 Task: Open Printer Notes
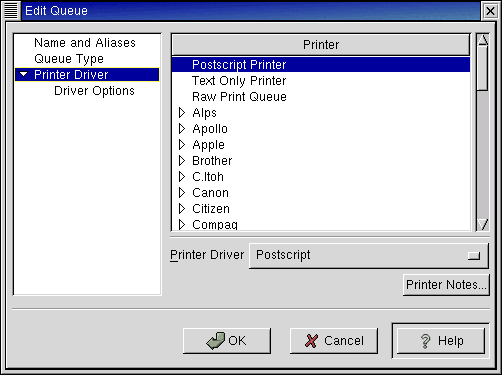tap(446, 285)
